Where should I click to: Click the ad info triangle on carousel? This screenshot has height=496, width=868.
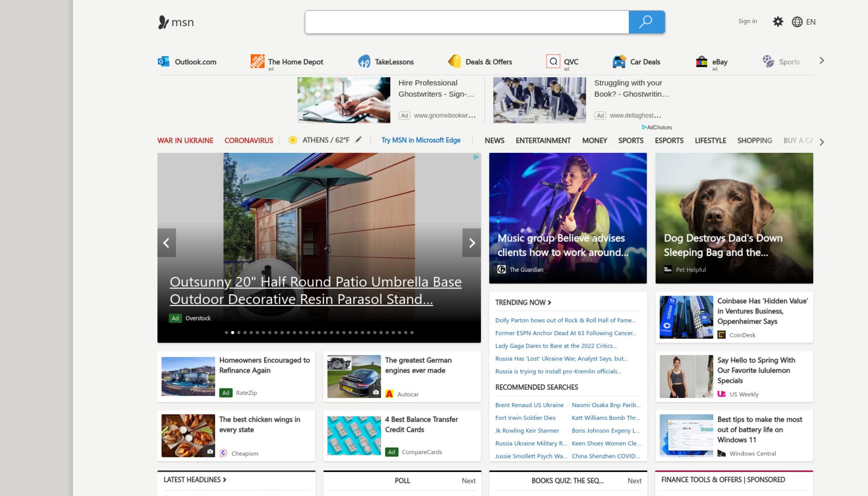click(x=476, y=157)
